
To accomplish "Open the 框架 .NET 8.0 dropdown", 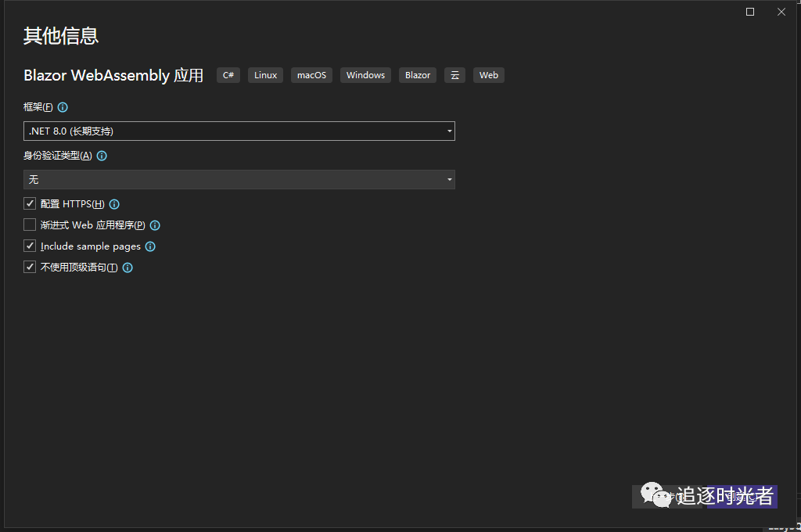I will point(239,131).
